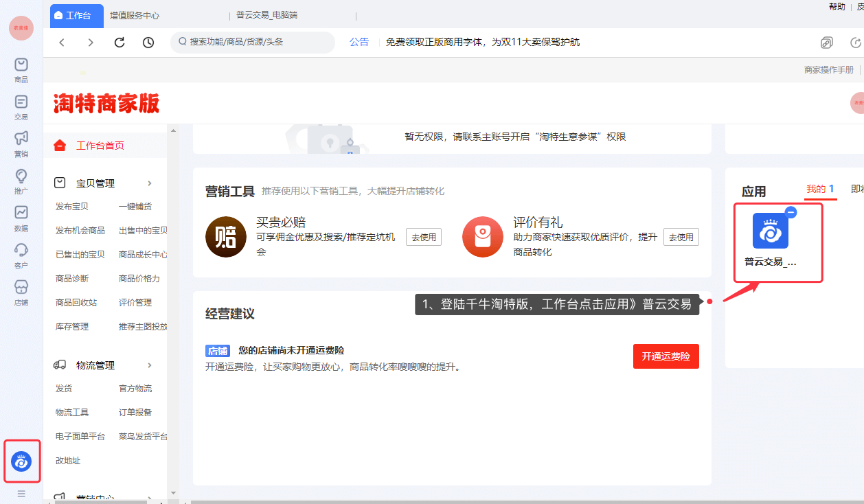Open 改地址 menu item
Screen dimensions: 864x504
pos(68,461)
